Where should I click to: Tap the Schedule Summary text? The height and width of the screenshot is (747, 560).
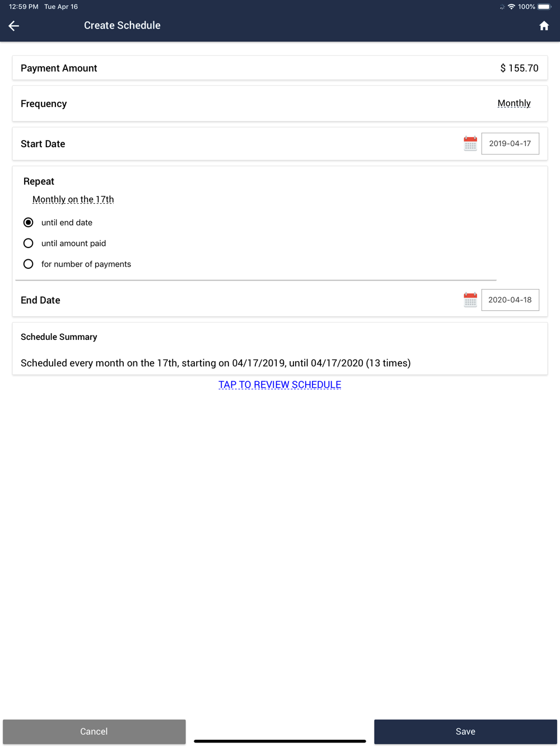click(216, 363)
